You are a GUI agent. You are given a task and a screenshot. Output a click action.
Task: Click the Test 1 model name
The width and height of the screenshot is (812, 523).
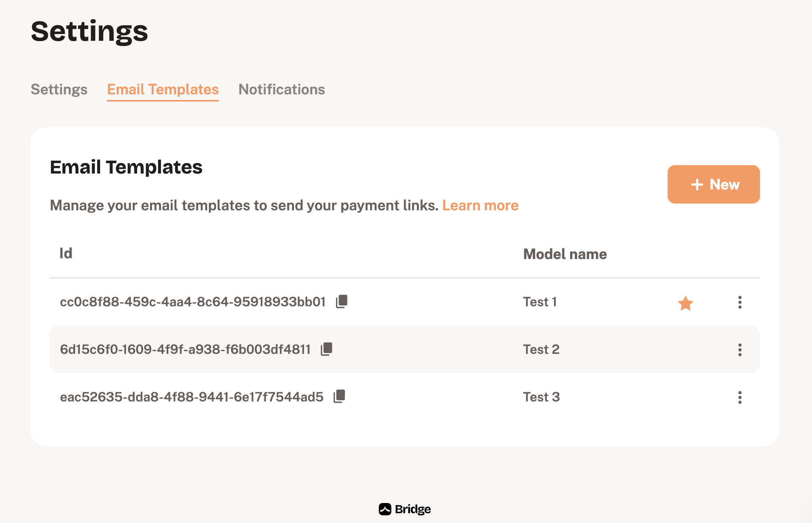pyautogui.click(x=540, y=302)
